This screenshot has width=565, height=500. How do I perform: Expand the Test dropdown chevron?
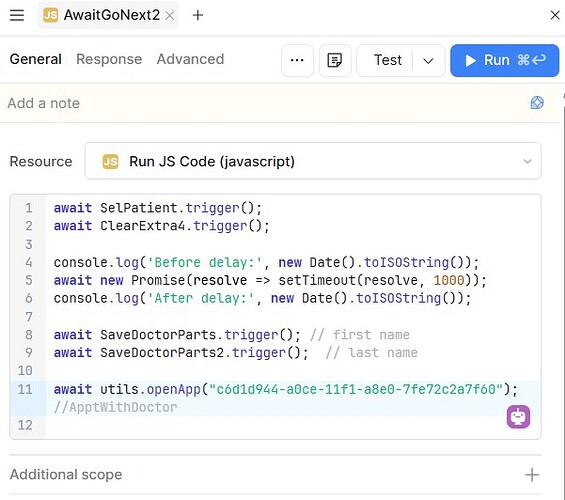pos(428,61)
